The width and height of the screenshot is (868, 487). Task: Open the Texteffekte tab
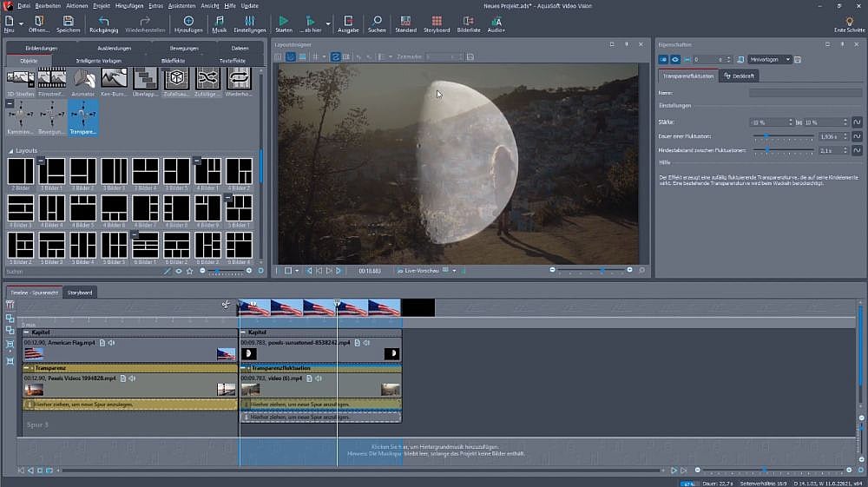point(232,61)
